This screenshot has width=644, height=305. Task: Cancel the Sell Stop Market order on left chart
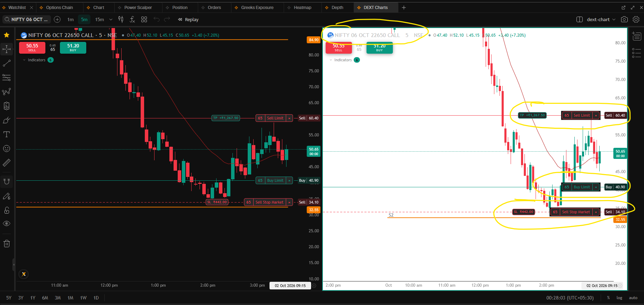289,202
